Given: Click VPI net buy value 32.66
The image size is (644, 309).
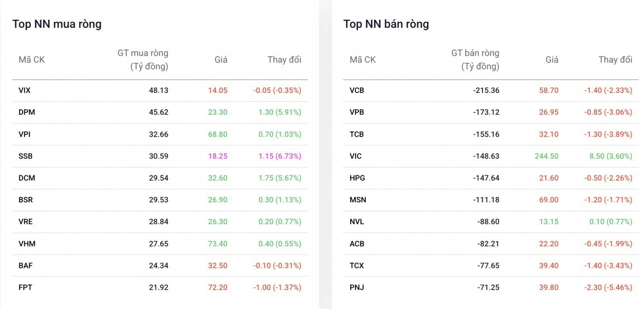Looking at the screenshot, I should [159, 134].
